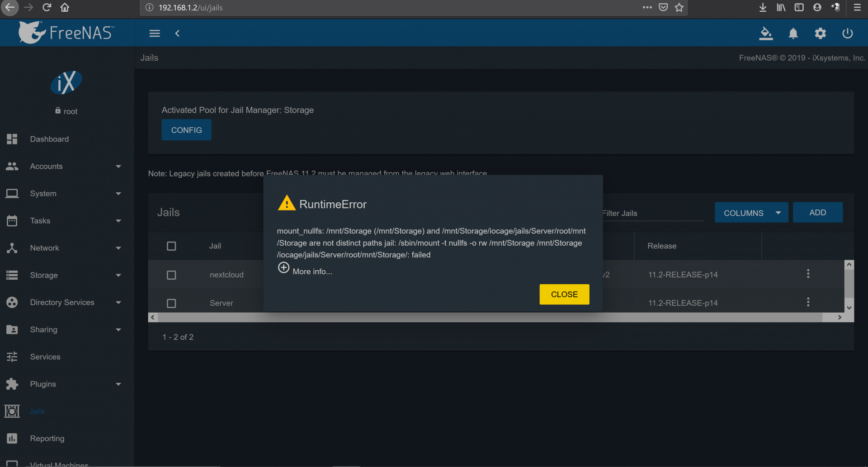
Task: Click the Jail column header
Action: 215,246
